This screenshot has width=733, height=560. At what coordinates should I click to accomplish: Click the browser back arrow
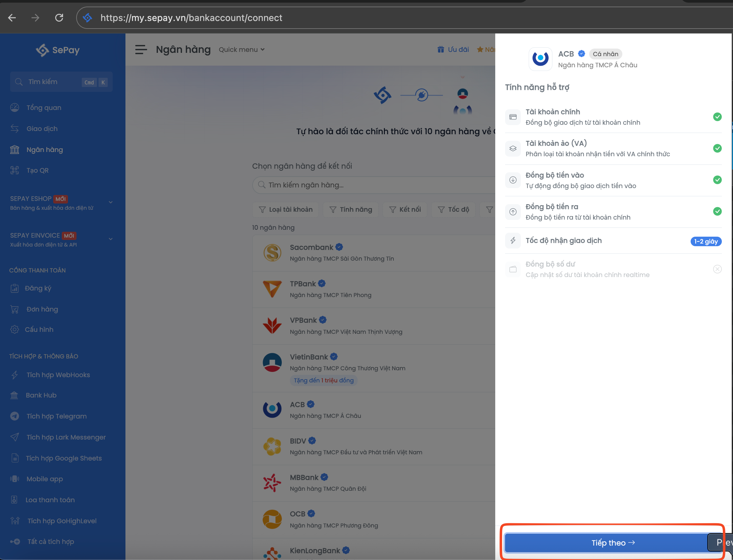[12, 18]
